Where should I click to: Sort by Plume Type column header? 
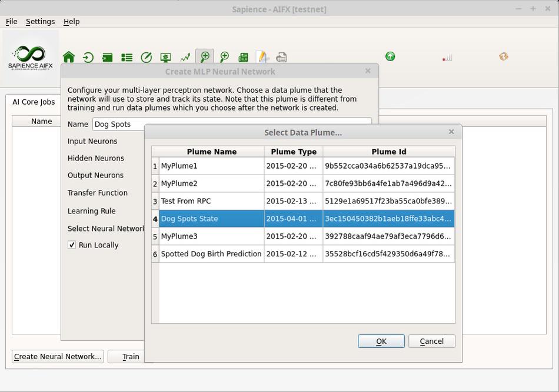pyautogui.click(x=294, y=152)
